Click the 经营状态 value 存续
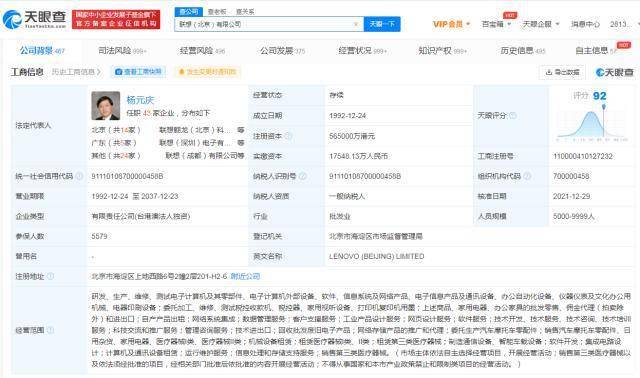 point(336,95)
